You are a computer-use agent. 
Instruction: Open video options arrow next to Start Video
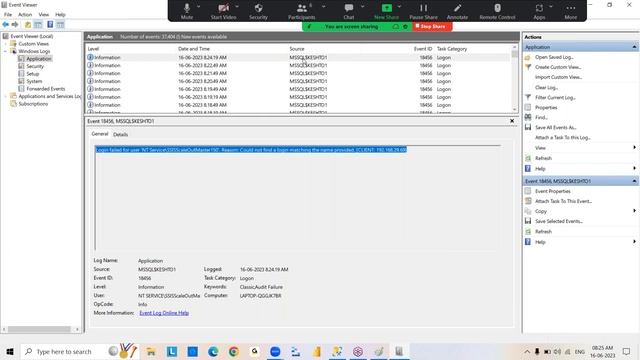[237, 7]
